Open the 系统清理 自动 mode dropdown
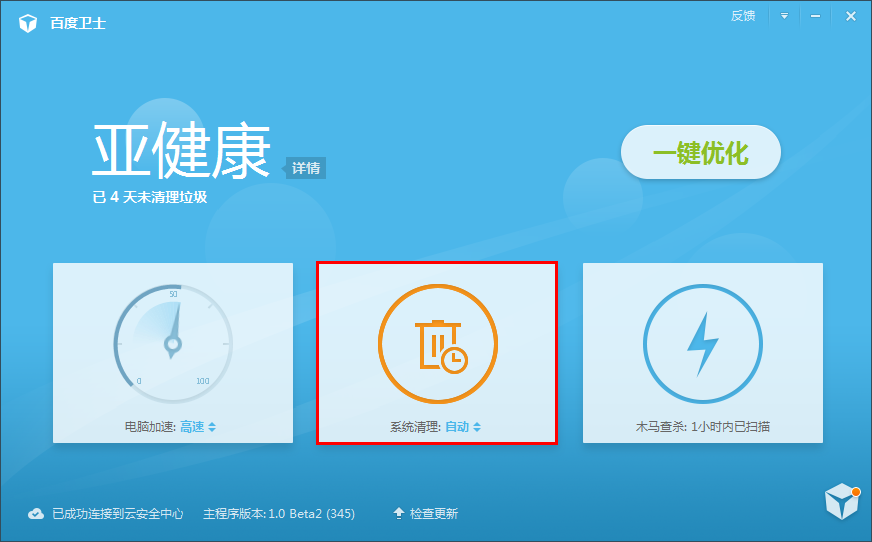Viewport: 872px width, 542px height. 463,427
